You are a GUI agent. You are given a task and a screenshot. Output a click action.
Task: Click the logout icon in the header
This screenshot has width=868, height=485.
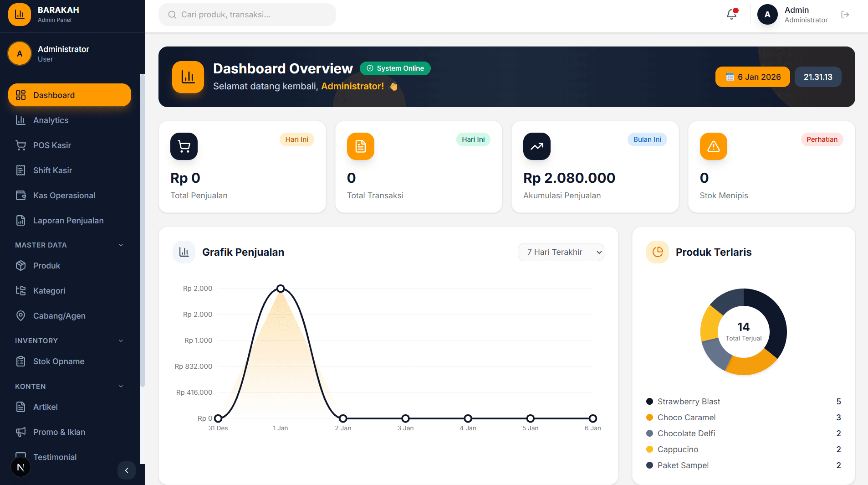(x=845, y=14)
